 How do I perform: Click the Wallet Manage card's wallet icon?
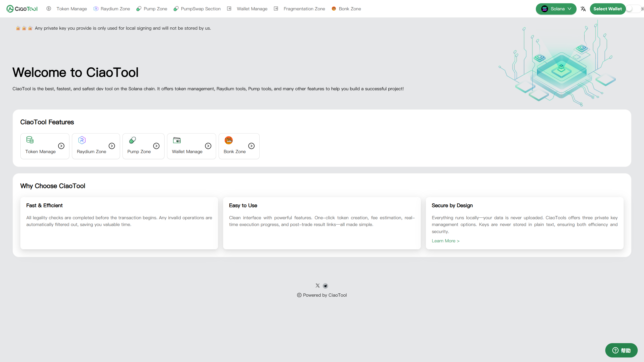177,140
